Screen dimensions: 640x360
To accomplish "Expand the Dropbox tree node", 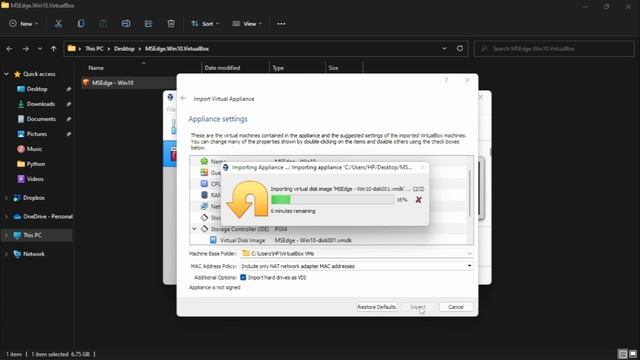I will pyautogui.click(x=6, y=198).
